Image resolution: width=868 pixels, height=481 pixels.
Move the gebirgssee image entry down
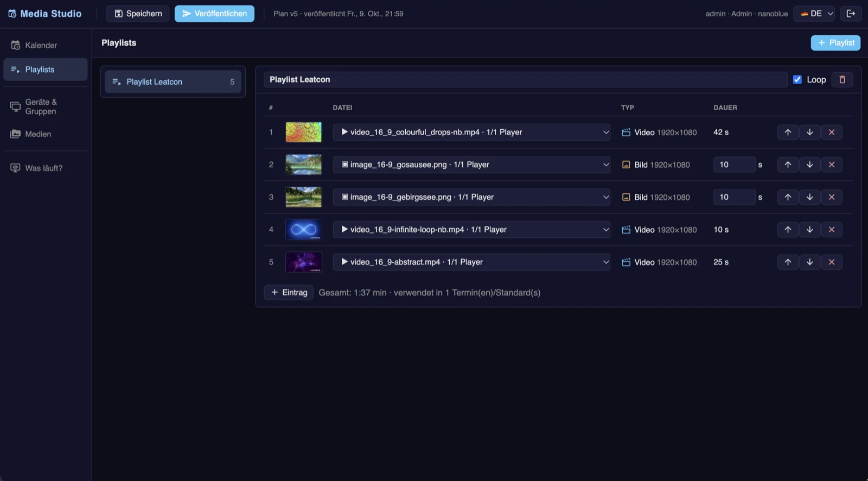coord(809,197)
